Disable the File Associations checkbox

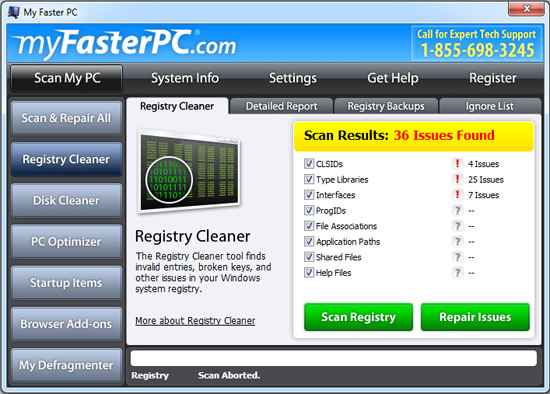[309, 226]
